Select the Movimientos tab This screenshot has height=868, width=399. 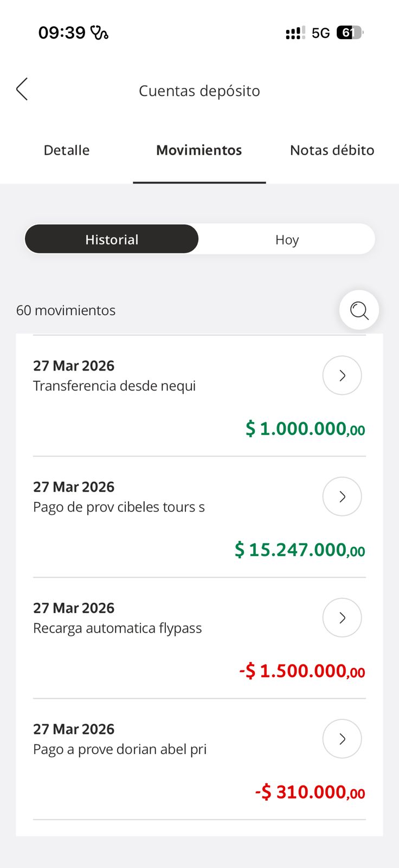[x=199, y=150]
